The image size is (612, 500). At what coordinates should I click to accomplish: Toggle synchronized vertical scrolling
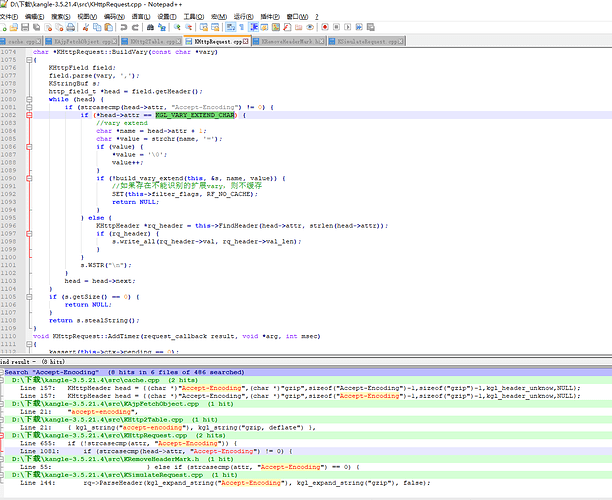point(203,27)
